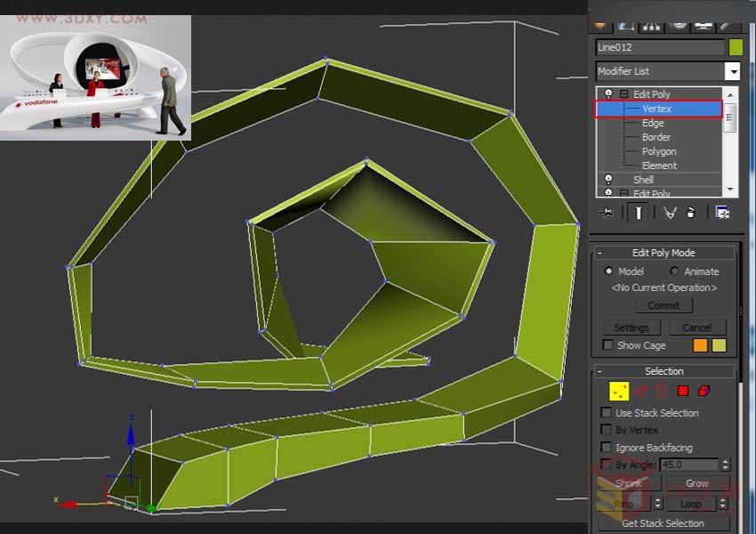Toggle lightbulb of top Edit Poly modifier
The width and height of the screenshot is (756, 534).
coord(608,94)
